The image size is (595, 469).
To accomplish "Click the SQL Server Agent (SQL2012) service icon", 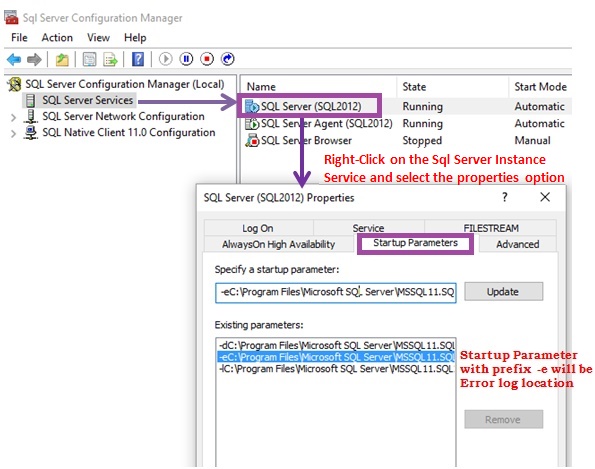I will click(x=252, y=123).
